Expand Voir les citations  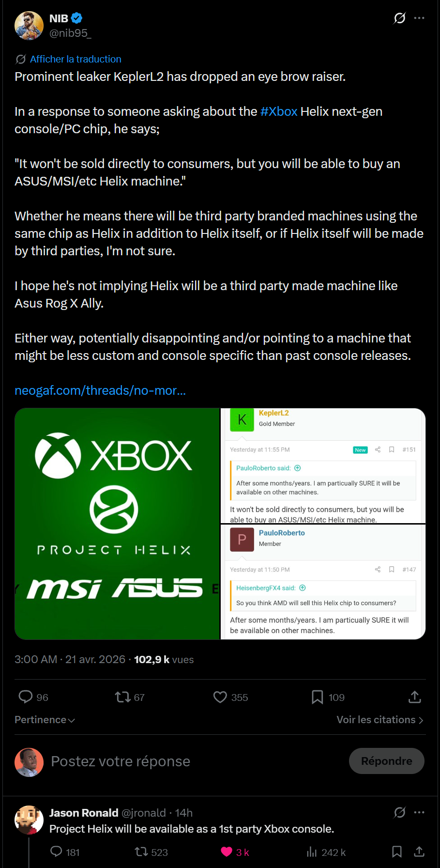(x=380, y=720)
